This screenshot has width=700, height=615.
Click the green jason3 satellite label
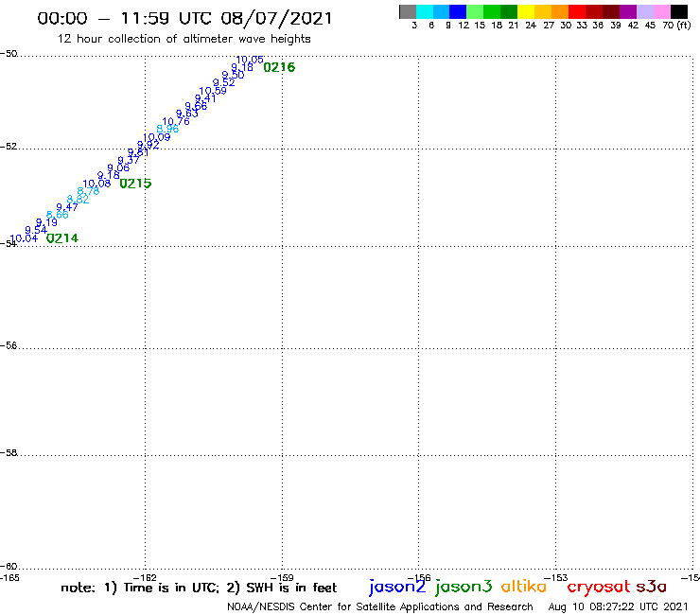464,588
